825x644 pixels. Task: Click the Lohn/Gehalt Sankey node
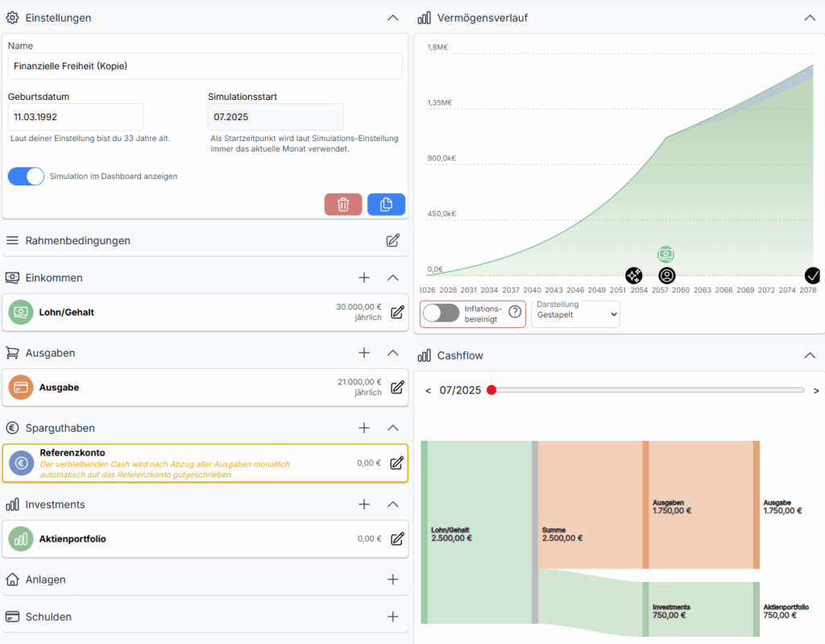[424, 532]
